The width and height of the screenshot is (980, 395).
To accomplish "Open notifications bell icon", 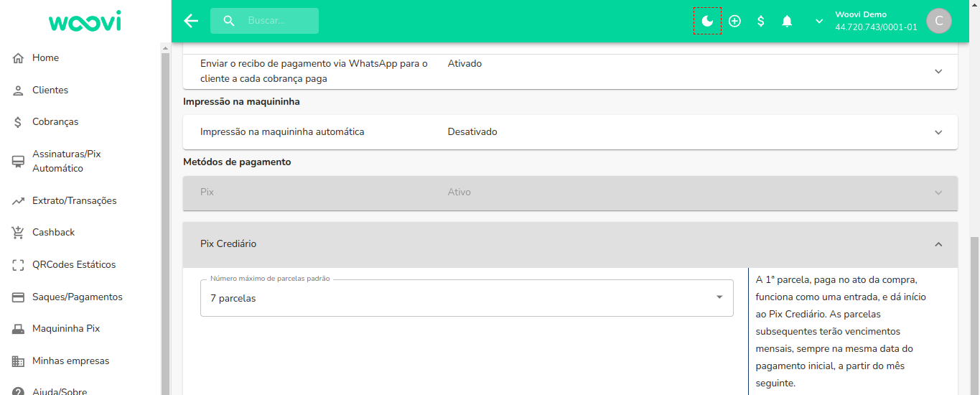I will [787, 21].
